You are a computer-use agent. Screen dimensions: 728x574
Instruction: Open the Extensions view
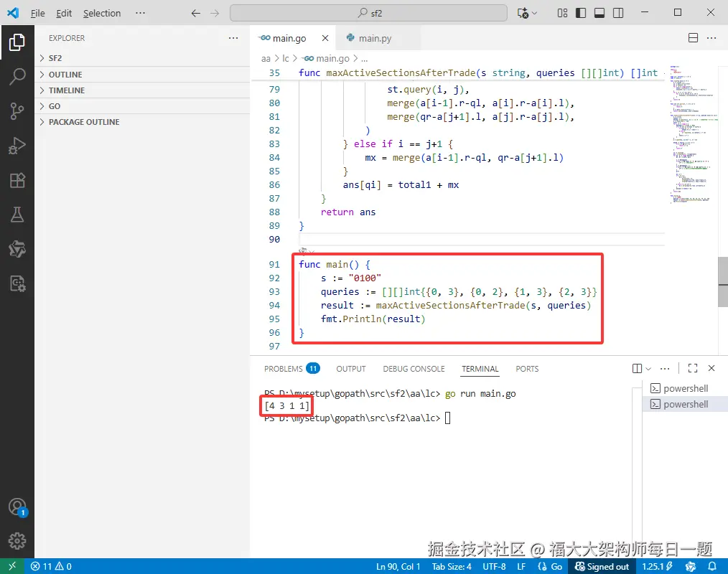[17, 180]
